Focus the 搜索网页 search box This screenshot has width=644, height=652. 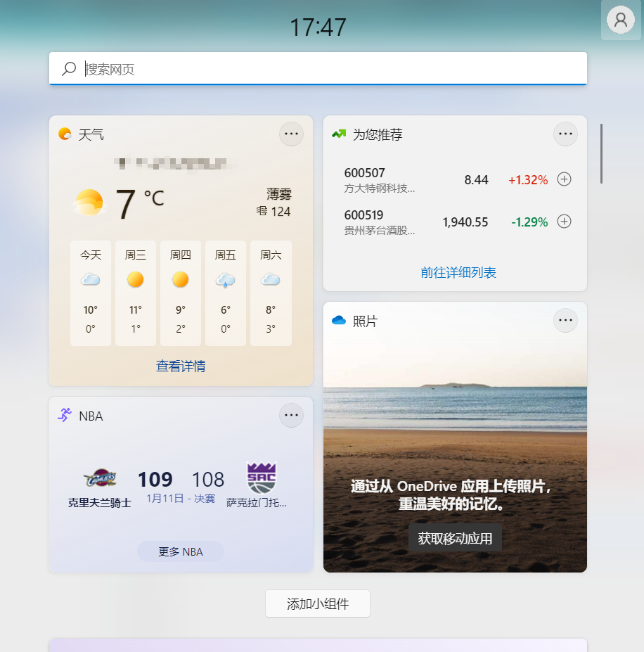pos(318,69)
